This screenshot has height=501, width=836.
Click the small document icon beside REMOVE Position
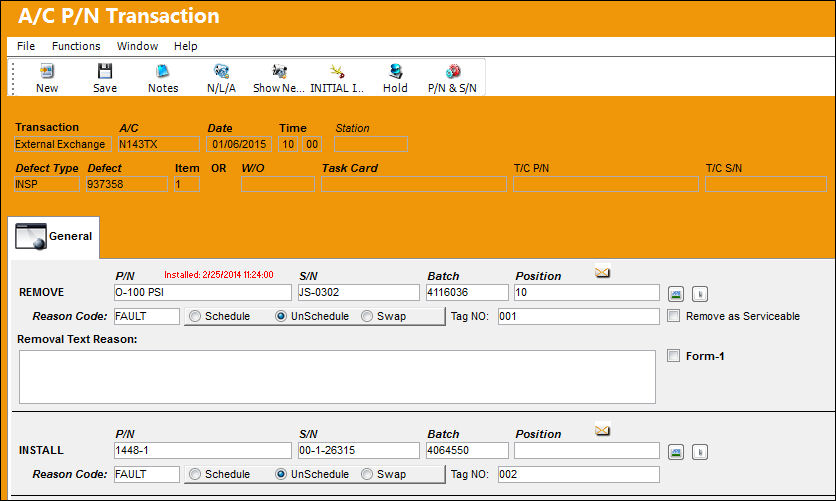pos(700,294)
